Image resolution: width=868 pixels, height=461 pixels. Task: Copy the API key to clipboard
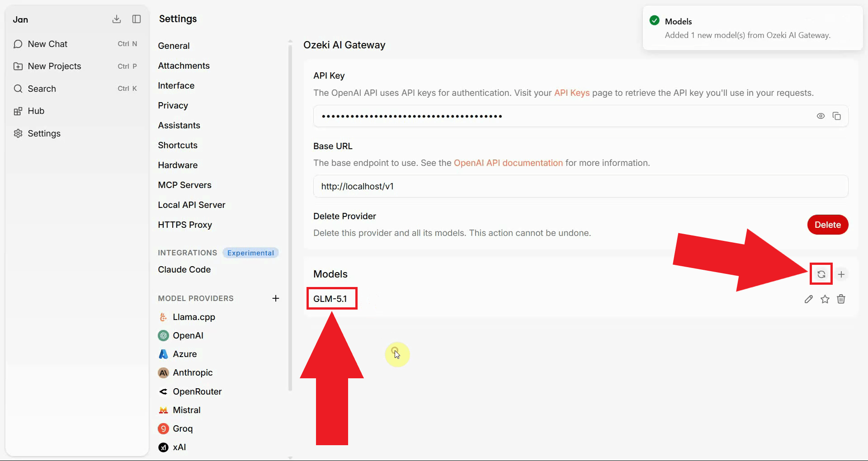(837, 116)
